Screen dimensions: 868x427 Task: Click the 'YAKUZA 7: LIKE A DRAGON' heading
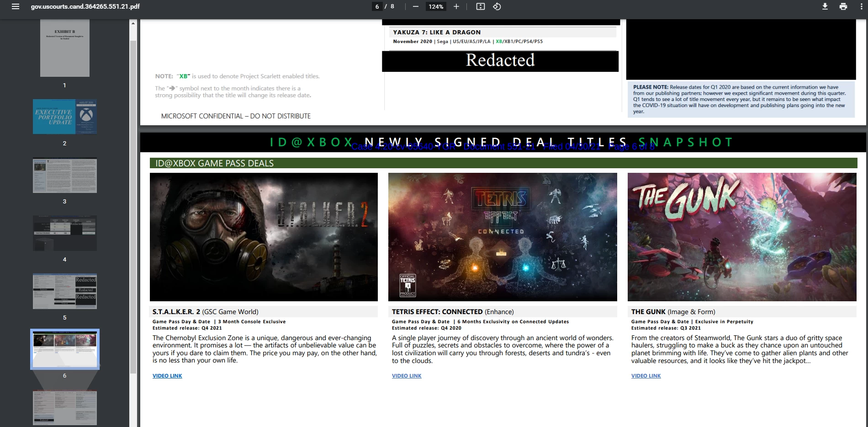437,32
